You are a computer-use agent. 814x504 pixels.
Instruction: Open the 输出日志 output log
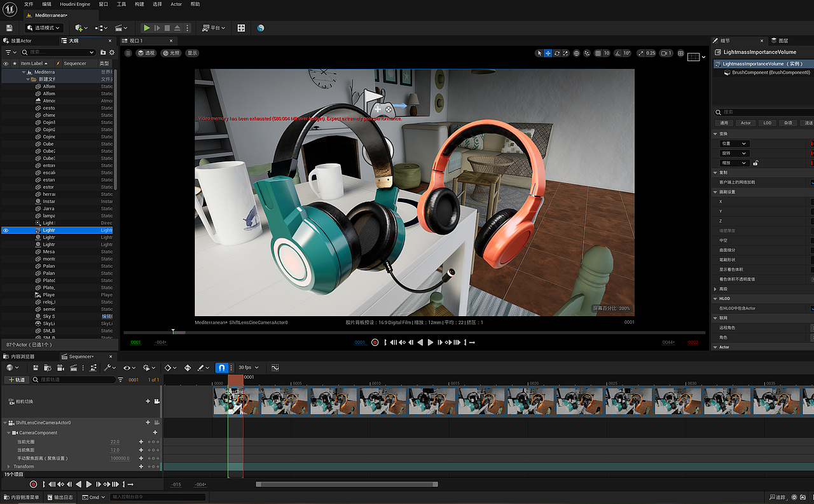[59, 497]
